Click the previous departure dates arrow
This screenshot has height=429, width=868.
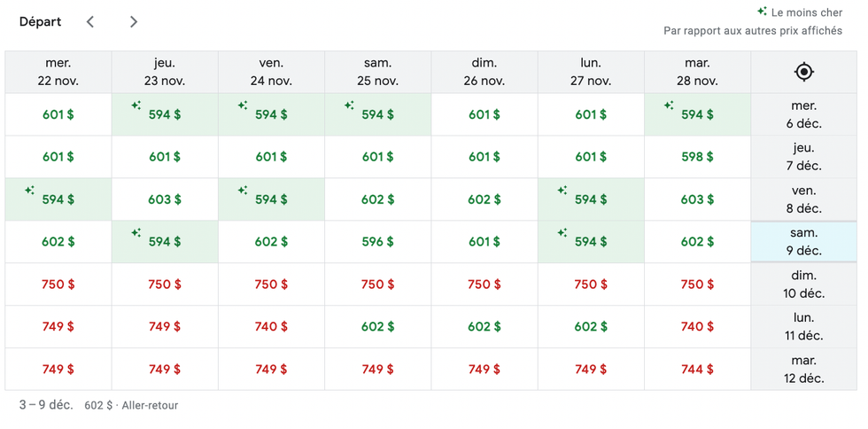[90, 21]
